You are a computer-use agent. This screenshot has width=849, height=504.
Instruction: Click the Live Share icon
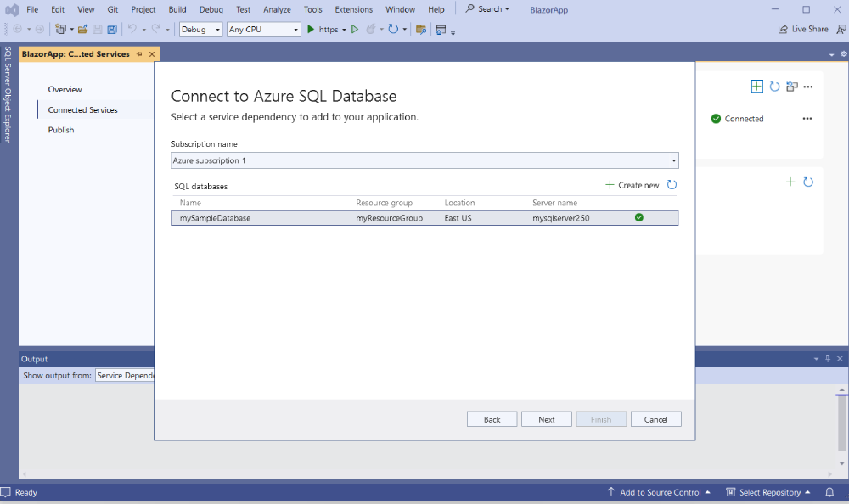783,29
